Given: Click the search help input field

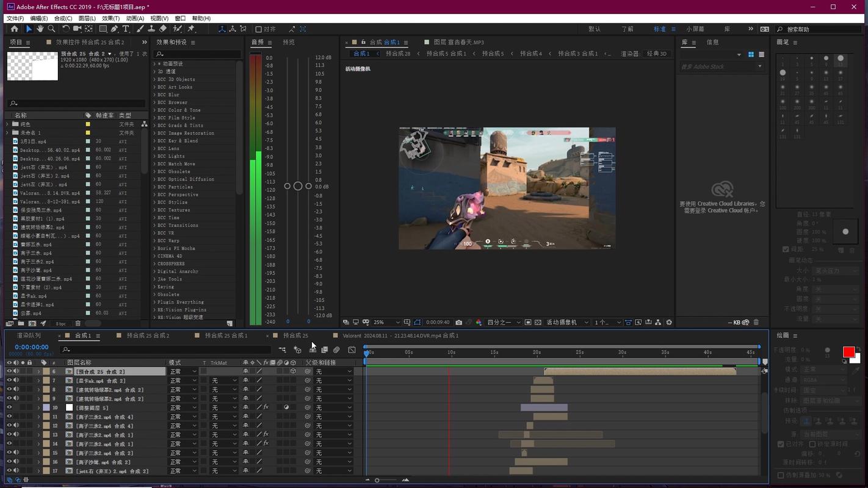Looking at the screenshot, I should pos(820,29).
